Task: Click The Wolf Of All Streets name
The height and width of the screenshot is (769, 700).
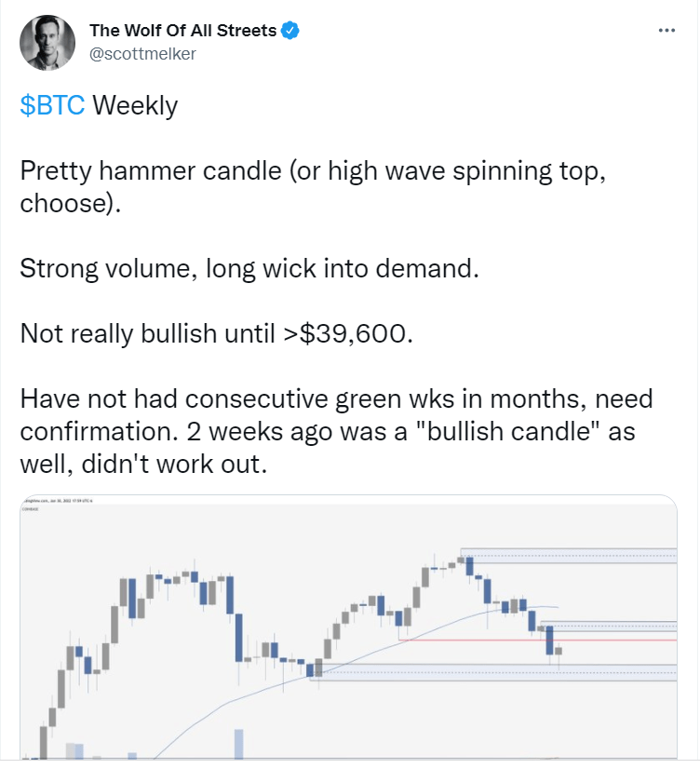Action: pos(182,31)
